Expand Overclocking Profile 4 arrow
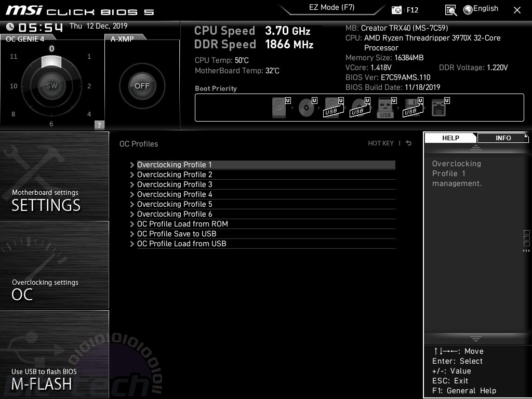The width and height of the screenshot is (532, 399). tap(132, 194)
